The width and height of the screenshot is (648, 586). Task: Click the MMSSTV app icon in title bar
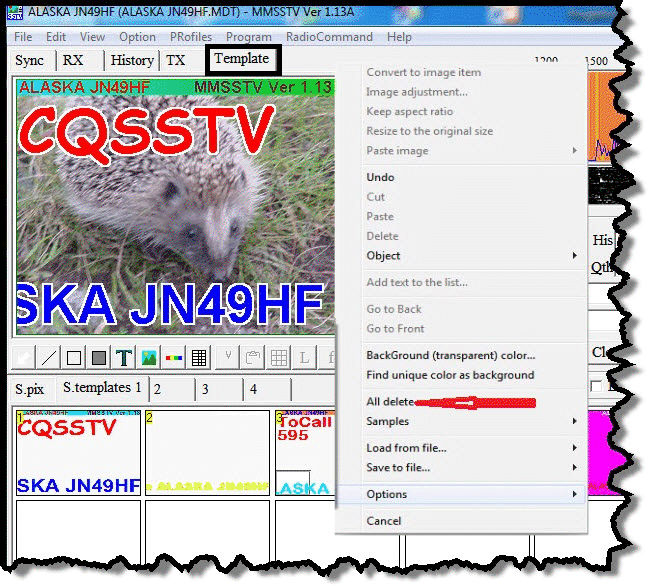click(15, 12)
